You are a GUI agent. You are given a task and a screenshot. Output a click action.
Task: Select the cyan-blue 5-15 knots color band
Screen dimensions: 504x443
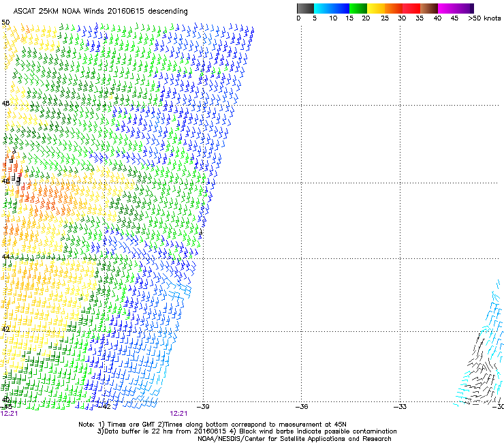332,8
